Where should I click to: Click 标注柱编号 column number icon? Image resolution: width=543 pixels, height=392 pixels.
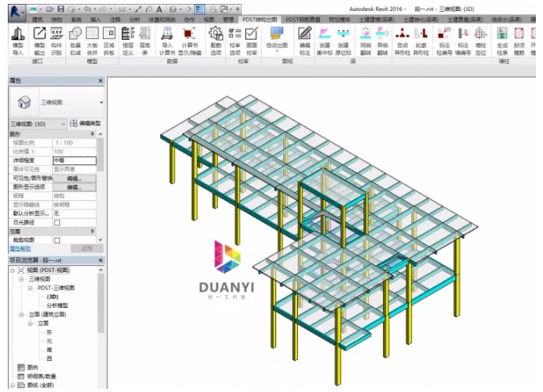coord(444,34)
